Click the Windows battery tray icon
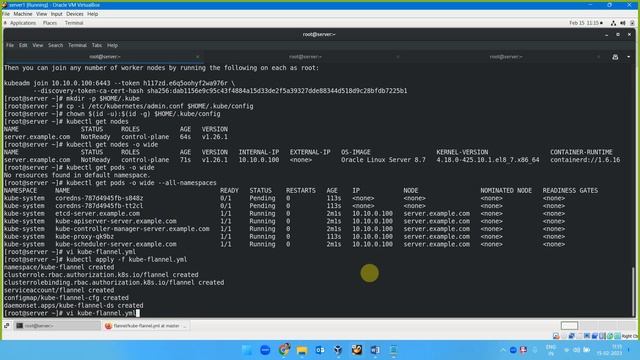 click(587, 350)
